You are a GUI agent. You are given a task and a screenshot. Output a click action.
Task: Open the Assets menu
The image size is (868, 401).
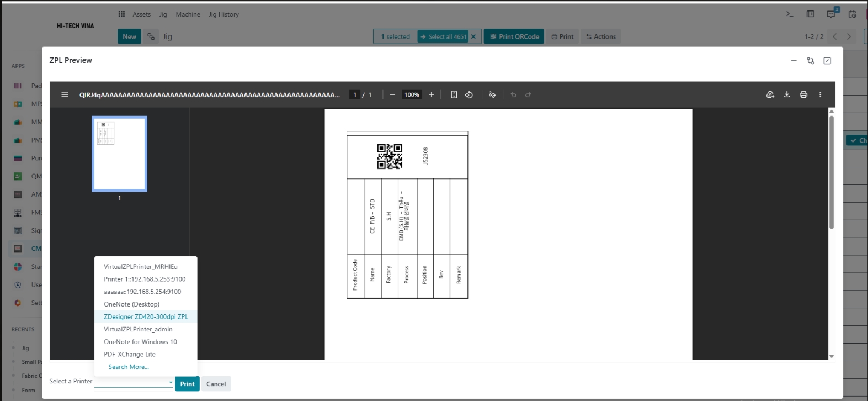(x=142, y=14)
